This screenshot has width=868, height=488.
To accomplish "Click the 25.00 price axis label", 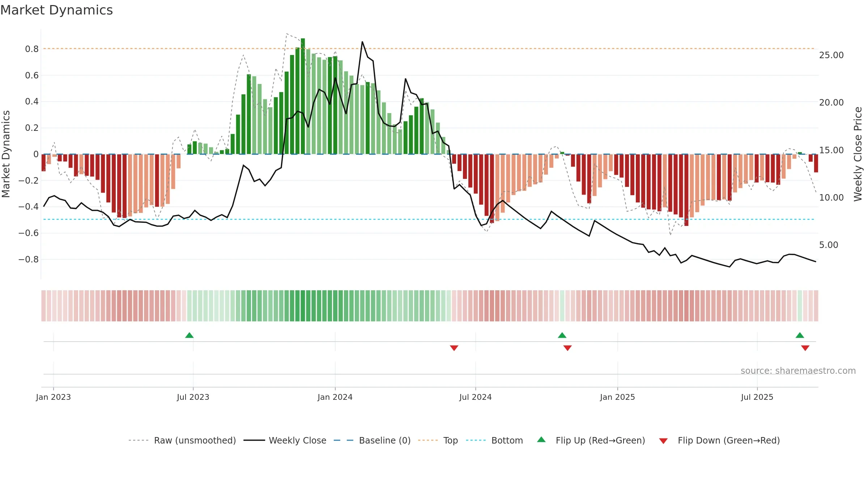I will point(831,55).
